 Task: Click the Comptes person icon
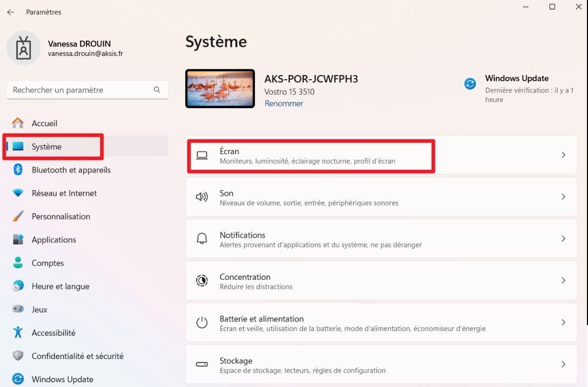tap(17, 262)
